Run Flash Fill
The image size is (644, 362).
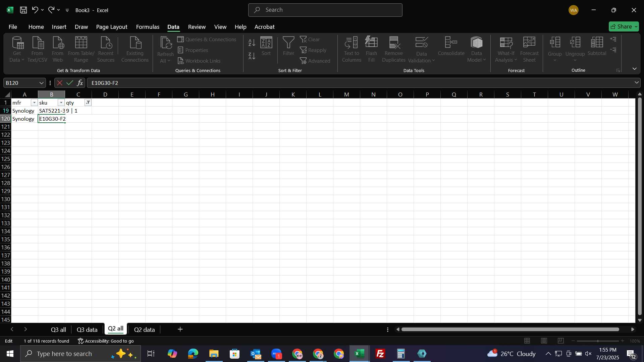pyautogui.click(x=371, y=49)
